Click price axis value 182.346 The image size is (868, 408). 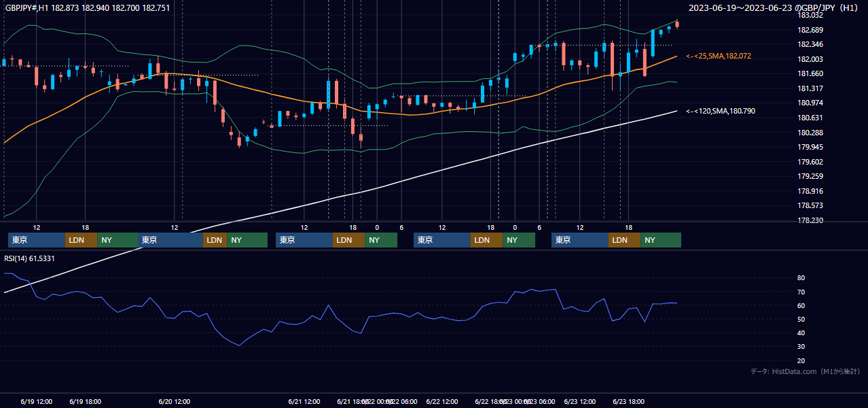click(x=810, y=44)
